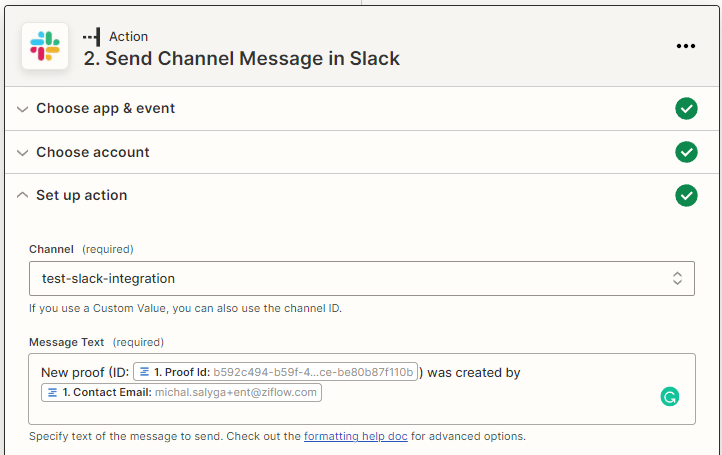This screenshot has width=722, height=455.
Task: Select the Proof Id data pill
Action: tap(274, 372)
